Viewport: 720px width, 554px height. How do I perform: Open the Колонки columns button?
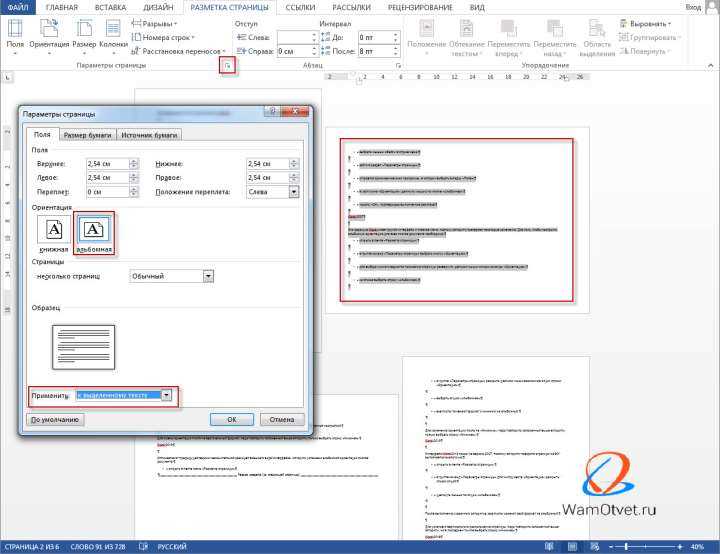point(113,36)
